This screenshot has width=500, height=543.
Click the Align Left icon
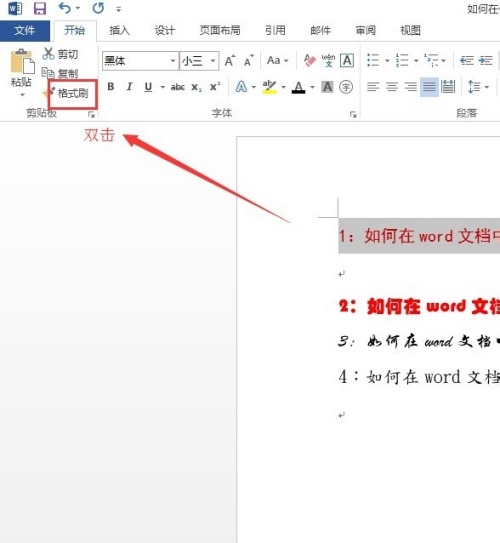(373, 87)
